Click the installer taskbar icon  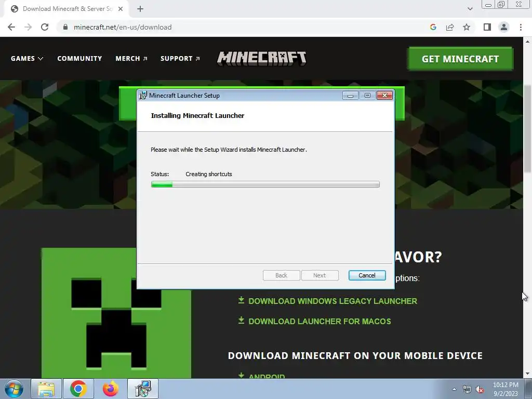click(143, 389)
